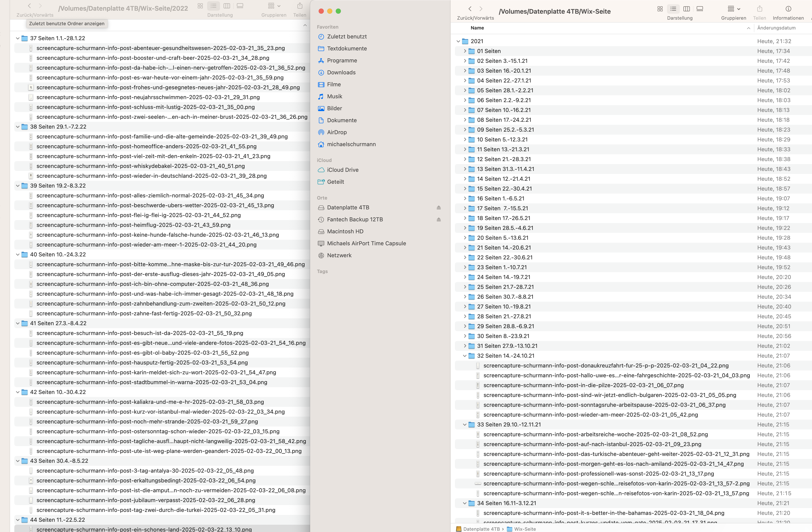812x532 pixels.
Task: Open the Gruppieren dropdown in right window
Action: (734, 9)
